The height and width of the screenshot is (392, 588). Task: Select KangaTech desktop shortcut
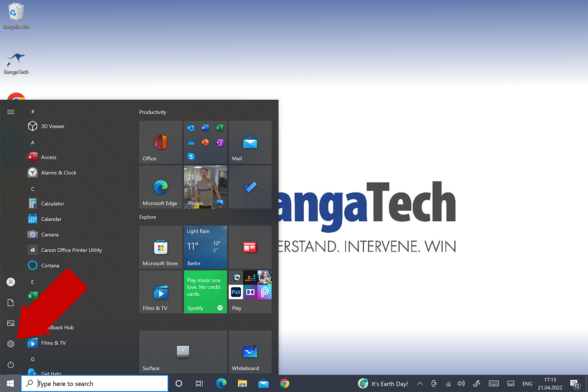[16, 64]
